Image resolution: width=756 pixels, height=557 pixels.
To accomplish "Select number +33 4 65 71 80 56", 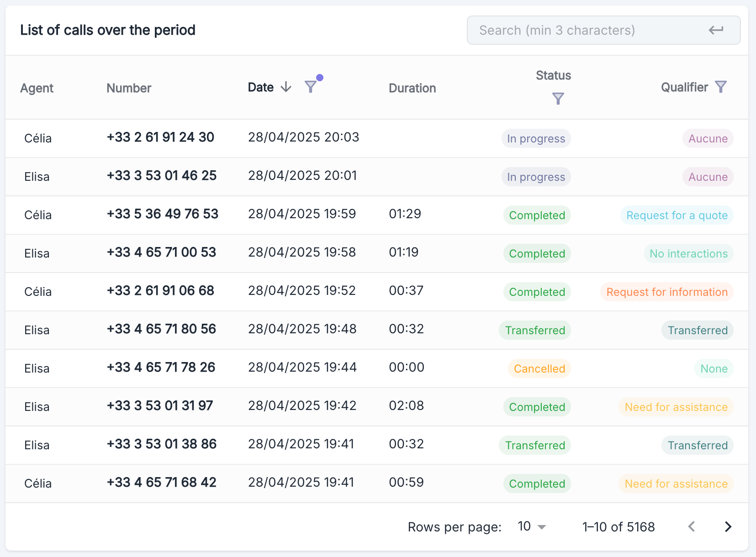I will pos(161,329).
